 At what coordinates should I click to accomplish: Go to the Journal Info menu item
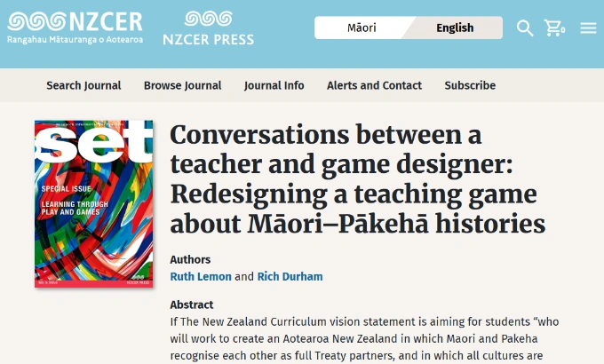tap(274, 85)
